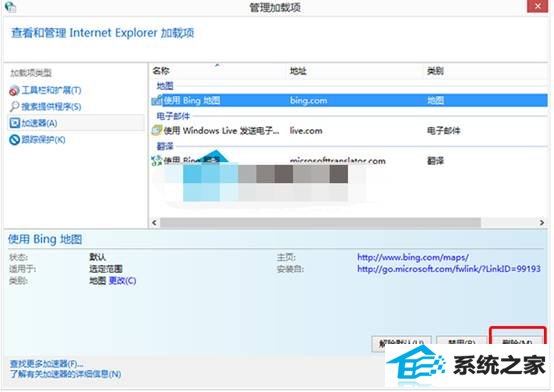Sort list by 类别 column header

pyautogui.click(x=435, y=71)
